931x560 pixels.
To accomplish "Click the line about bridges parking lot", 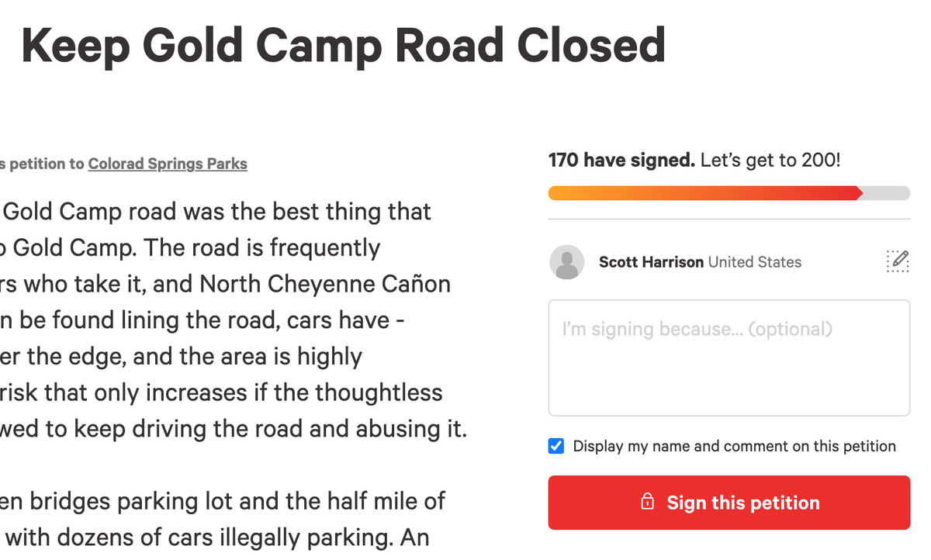I will [223, 501].
